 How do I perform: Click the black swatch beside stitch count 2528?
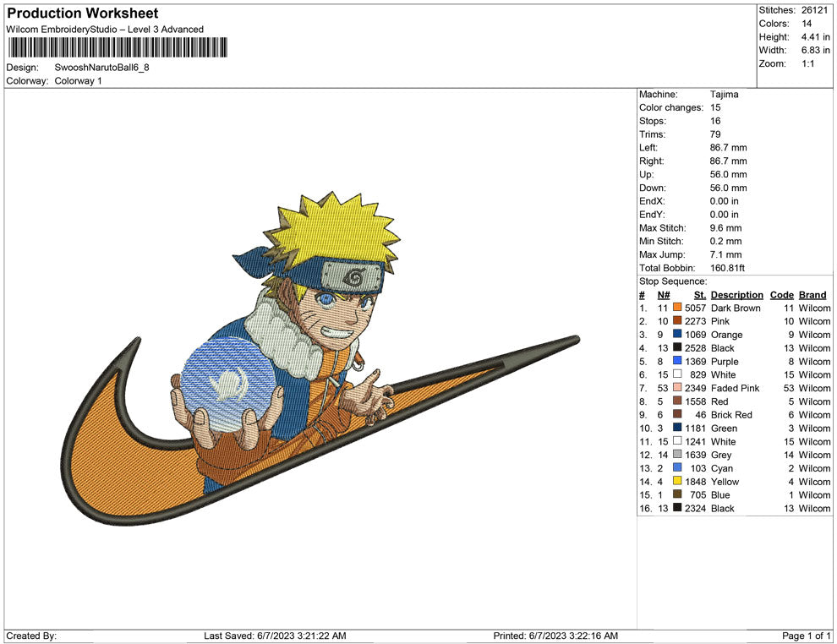click(677, 347)
